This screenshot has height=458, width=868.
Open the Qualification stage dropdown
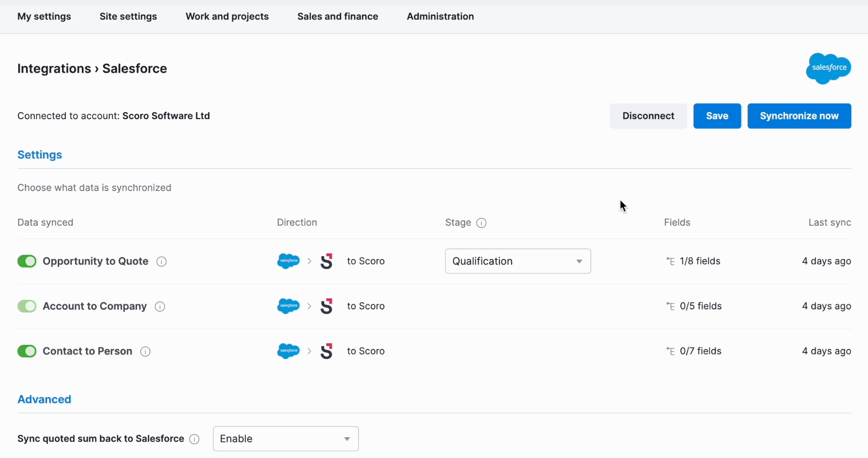pyautogui.click(x=518, y=261)
